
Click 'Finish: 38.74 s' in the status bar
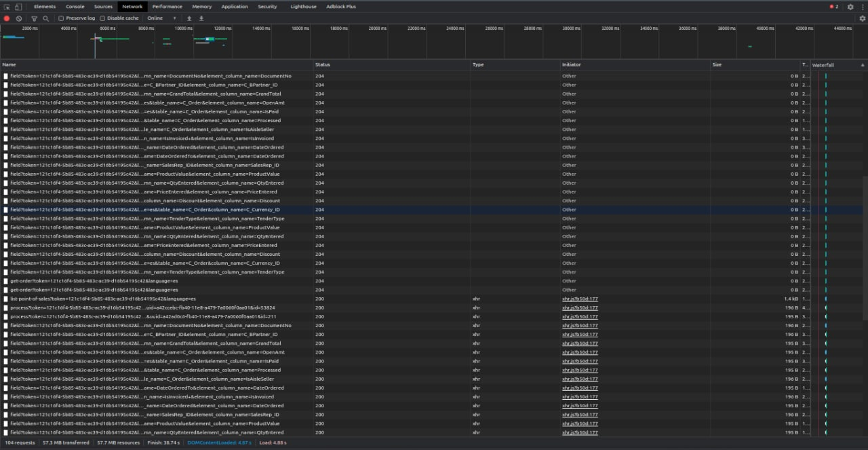click(x=163, y=443)
